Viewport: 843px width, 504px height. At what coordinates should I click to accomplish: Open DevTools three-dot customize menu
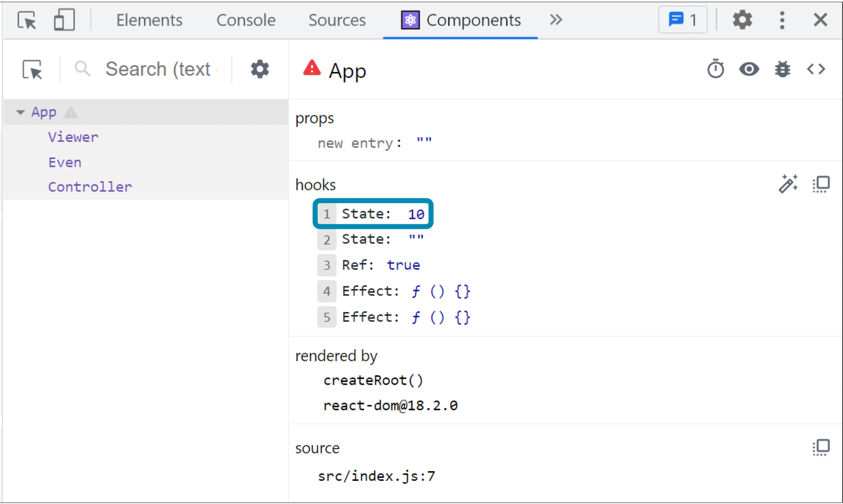coord(782,20)
